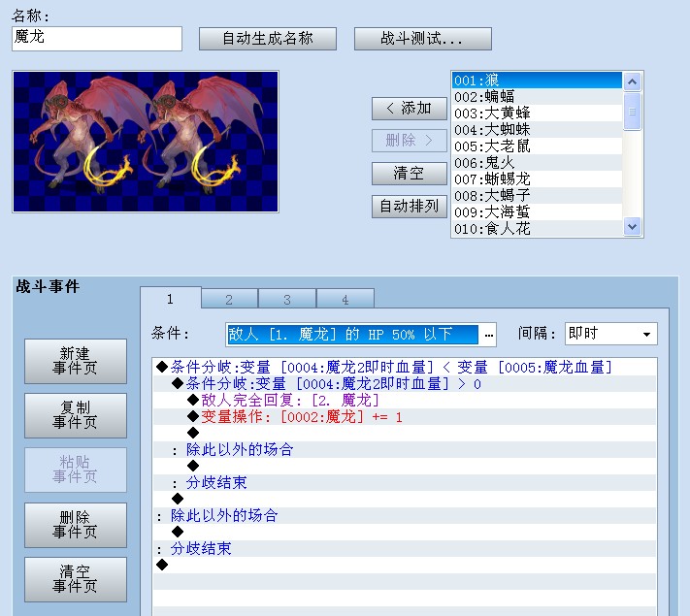
Task: Select enemy 003:大黄蜂 in the list
Action: point(537,113)
